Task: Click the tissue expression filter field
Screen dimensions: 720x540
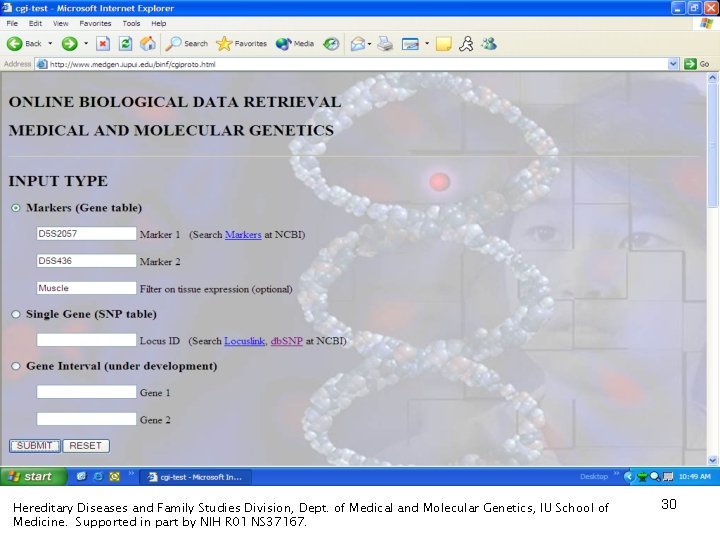Action: tap(86, 288)
